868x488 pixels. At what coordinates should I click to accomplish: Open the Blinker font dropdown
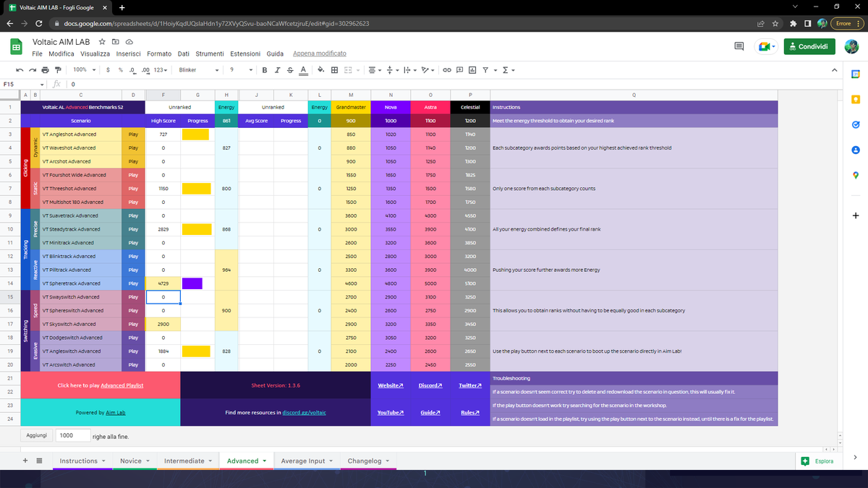(199, 70)
